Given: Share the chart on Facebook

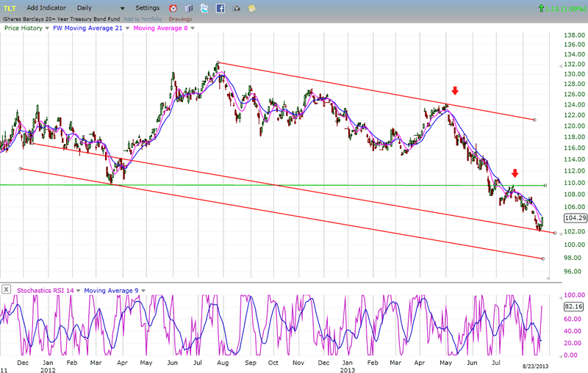Looking at the screenshot, I should click(x=220, y=8).
